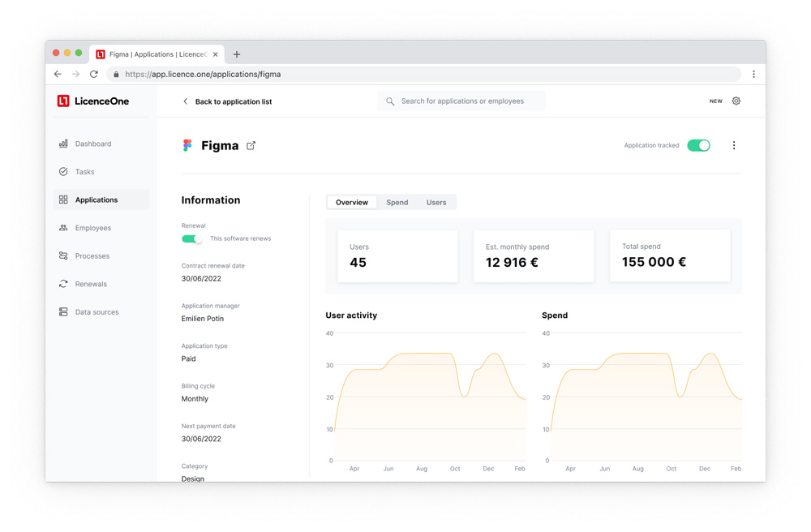Open settings via the gear icon
The width and height of the screenshot is (811, 532).
click(736, 101)
